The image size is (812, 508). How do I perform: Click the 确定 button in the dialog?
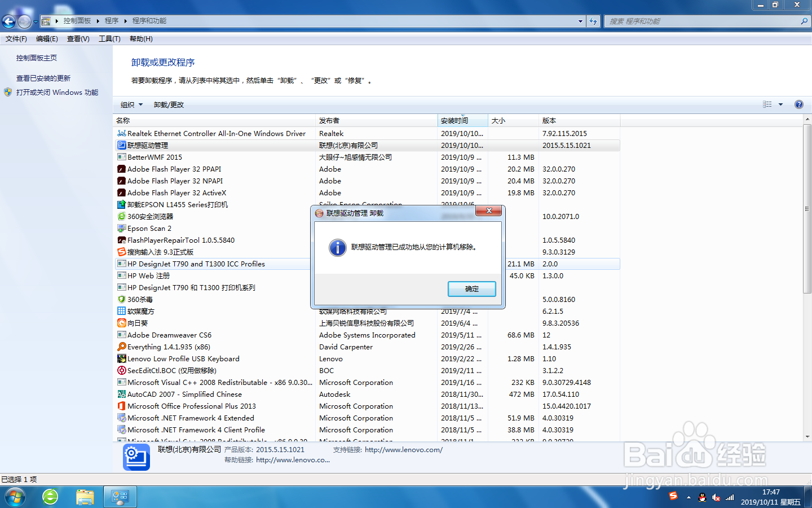(x=471, y=288)
